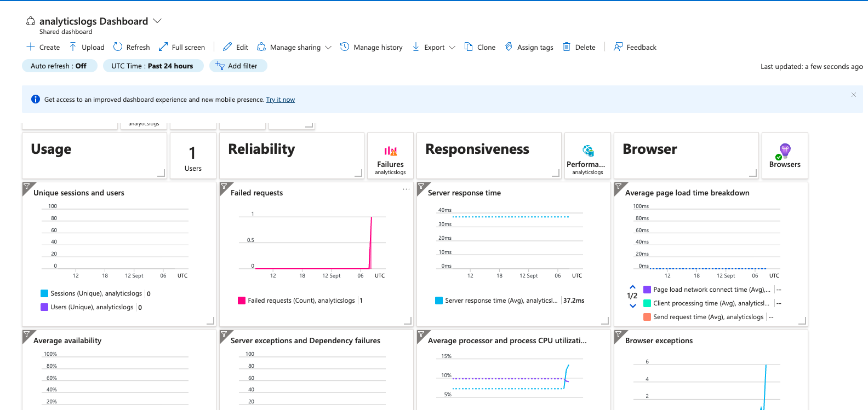Click the Feedback toolbar label

(642, 48)
